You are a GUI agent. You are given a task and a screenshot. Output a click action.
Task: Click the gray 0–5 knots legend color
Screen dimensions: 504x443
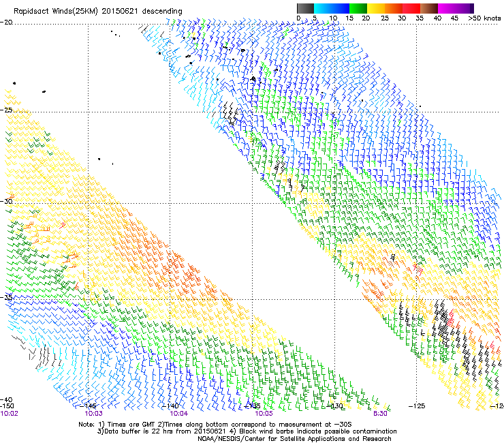[x=305, y=8]
